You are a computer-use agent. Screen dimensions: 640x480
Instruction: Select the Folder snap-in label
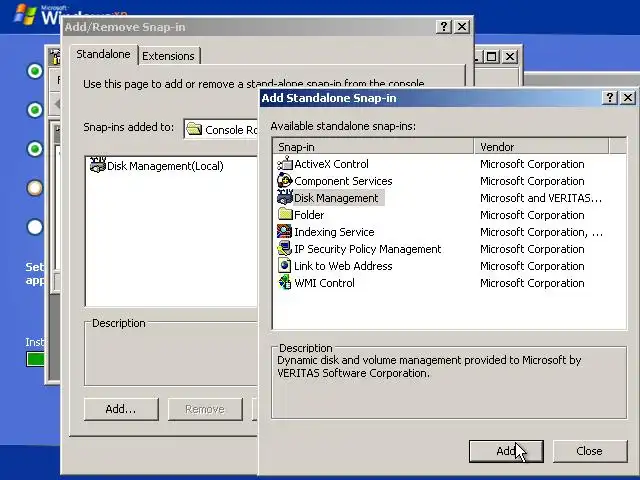coord(309,215)
